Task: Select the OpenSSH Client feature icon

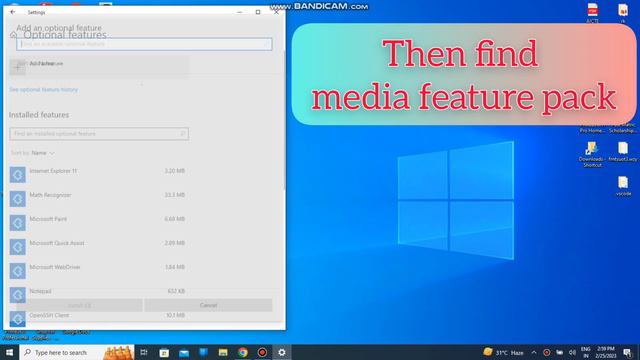Action: coord(18,319)
